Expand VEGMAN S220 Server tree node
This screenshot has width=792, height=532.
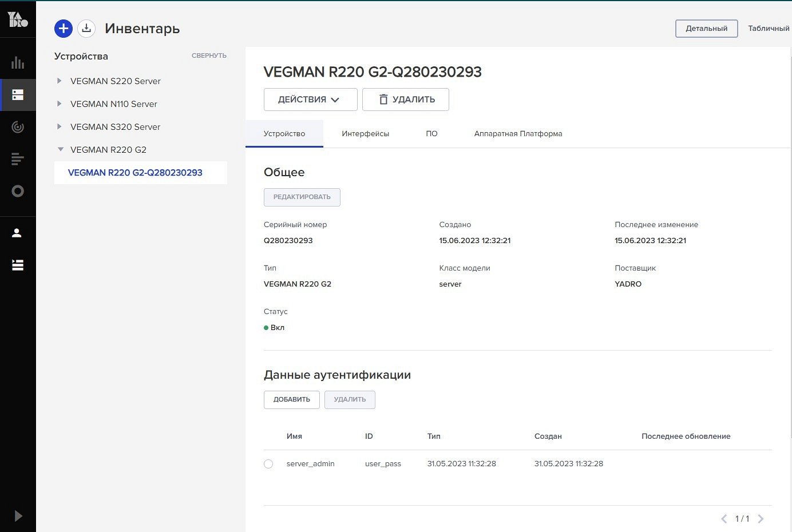point(59,81)
